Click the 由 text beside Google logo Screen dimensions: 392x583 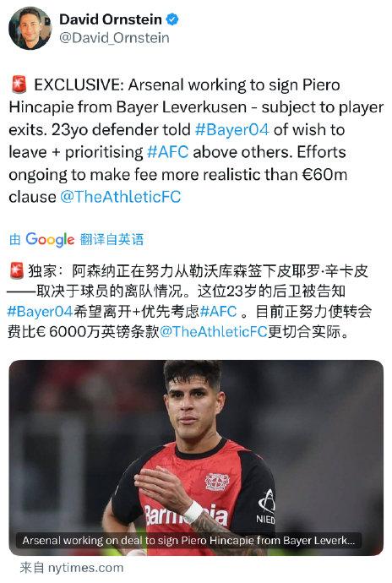click(15, 239)
